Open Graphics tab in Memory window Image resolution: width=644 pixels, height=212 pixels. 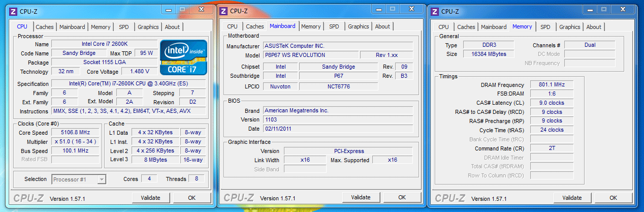[570, 27]
